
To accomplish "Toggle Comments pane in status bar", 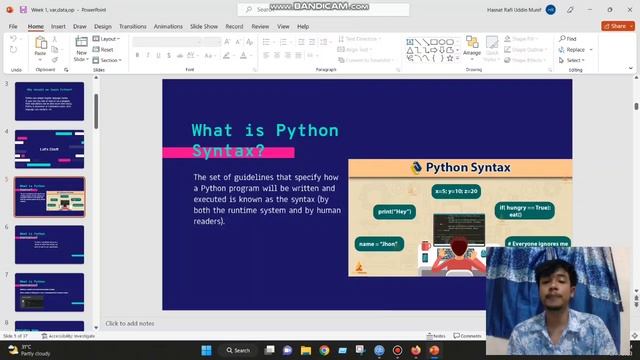I will [468, 336].
